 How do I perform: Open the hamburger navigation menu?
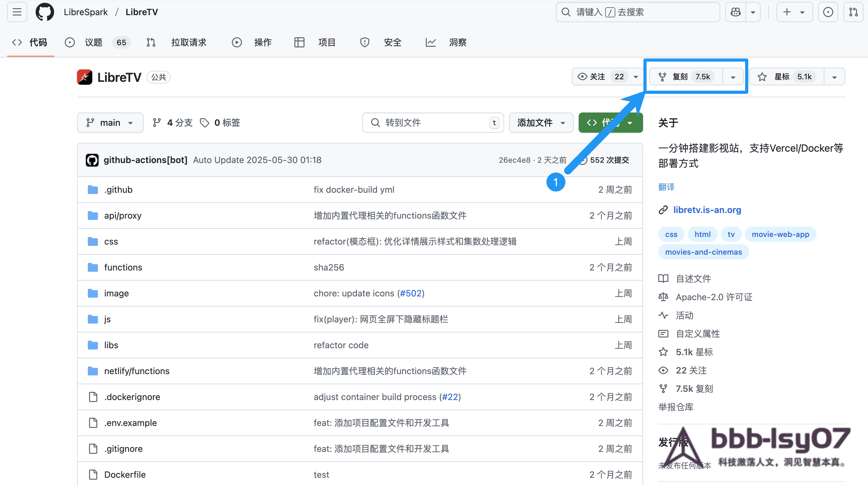pos(17,12)
